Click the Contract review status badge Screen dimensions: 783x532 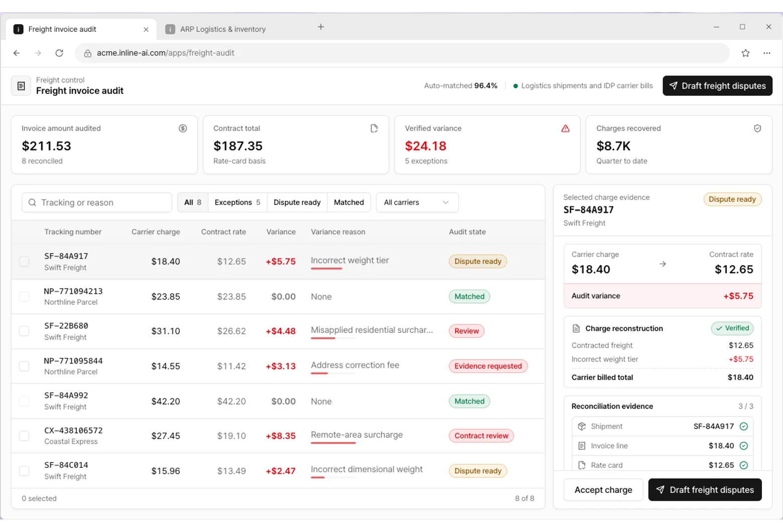click(x=481, y=436)
